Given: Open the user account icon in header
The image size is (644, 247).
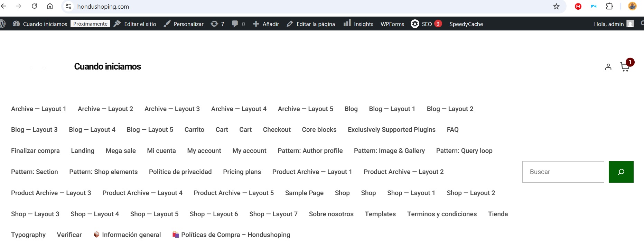Looking at the screenshot, I should coord(608,67).
